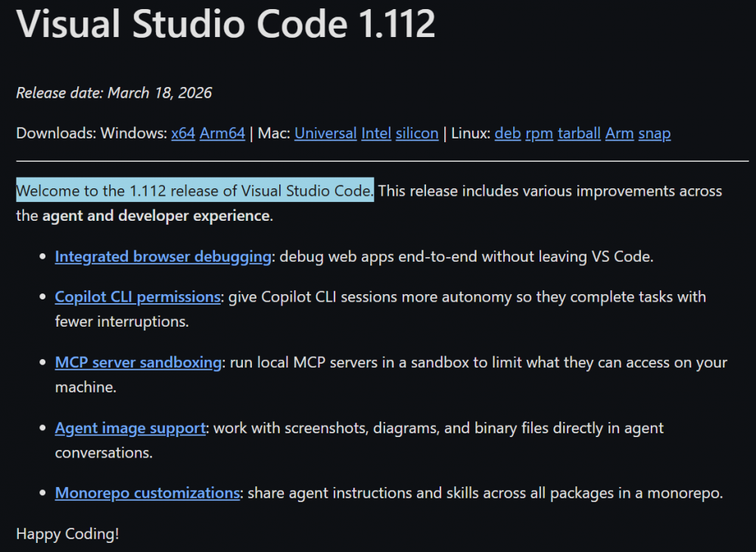756x552 pixels.
Task: Download the Windows Arm64 build
Action: (222, 134)
